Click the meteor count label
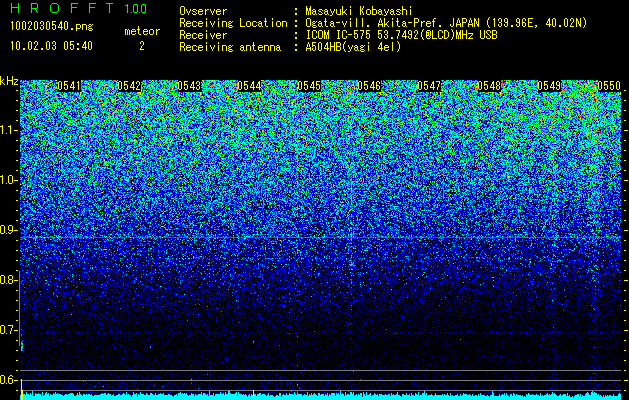This screenshot has height=400, width=629. (x=142, y=31)
